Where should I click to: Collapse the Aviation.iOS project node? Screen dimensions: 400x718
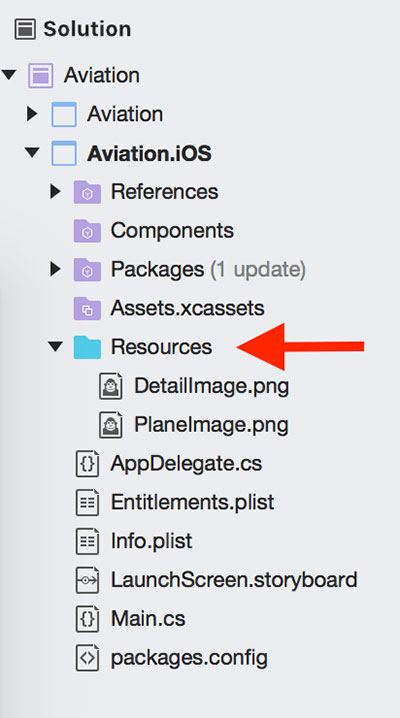[x=32, y=152]
